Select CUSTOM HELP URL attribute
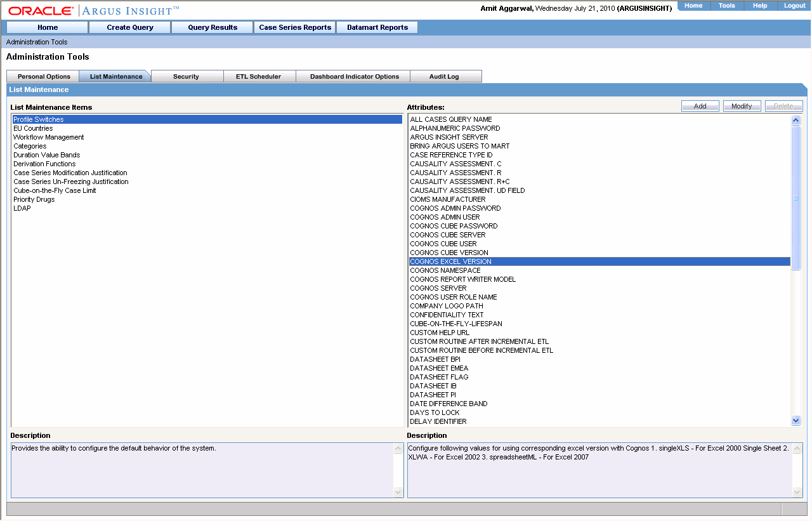This screenshot has height=521, width=812. (x=599, y=333)
